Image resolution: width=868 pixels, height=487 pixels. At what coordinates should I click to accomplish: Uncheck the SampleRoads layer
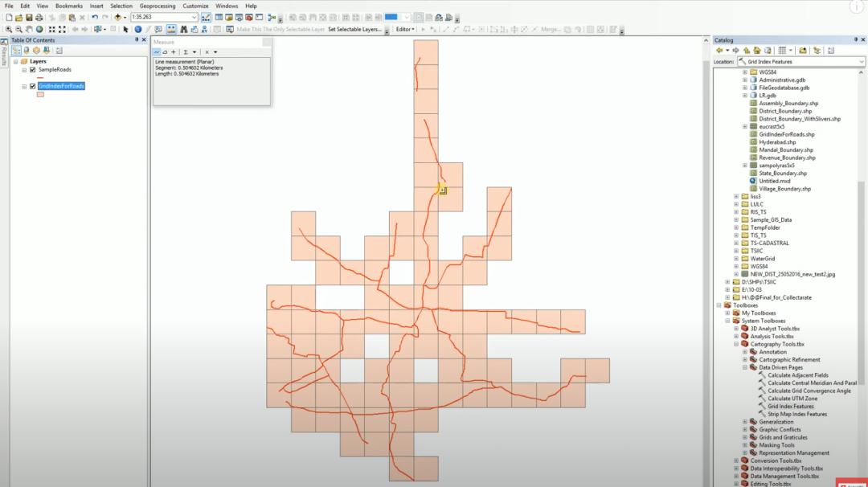[x=33, y=70]
